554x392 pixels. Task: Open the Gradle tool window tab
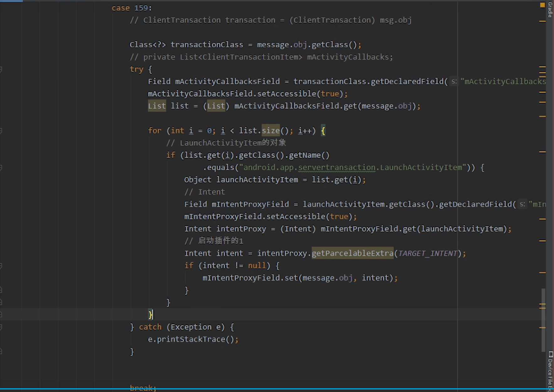coord(550,9)
